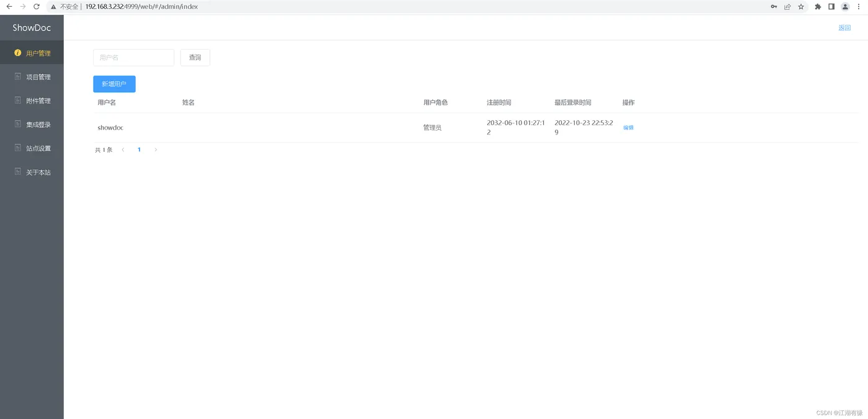Click the 2022-10-23 last login cell
The image size is (868, 419).
click(x=584, y=128)
